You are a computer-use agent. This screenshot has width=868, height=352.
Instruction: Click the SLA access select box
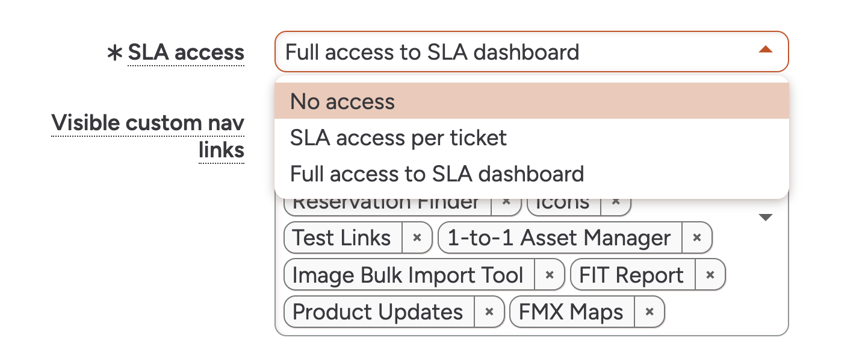click(518, 52)
